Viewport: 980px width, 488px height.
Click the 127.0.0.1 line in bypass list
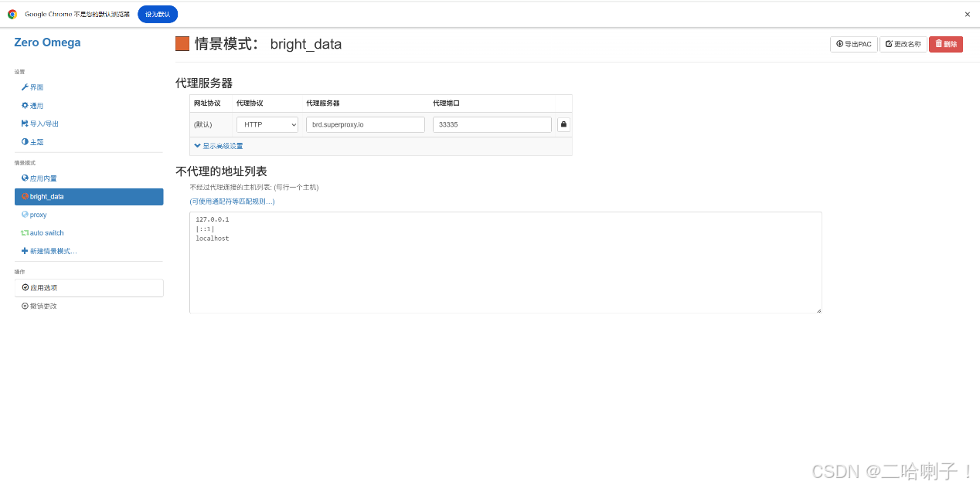(x=213, y=219)
